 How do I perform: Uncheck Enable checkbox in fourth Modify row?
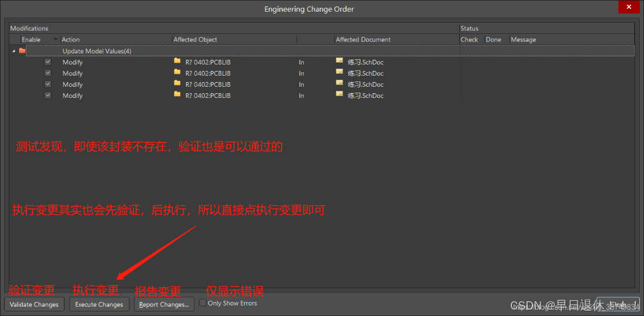point(48,95)
